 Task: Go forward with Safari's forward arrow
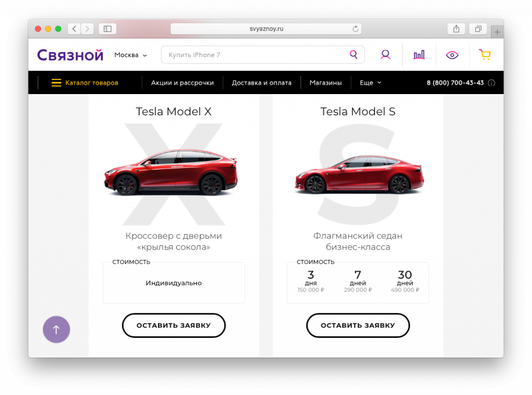pos(87,29)
